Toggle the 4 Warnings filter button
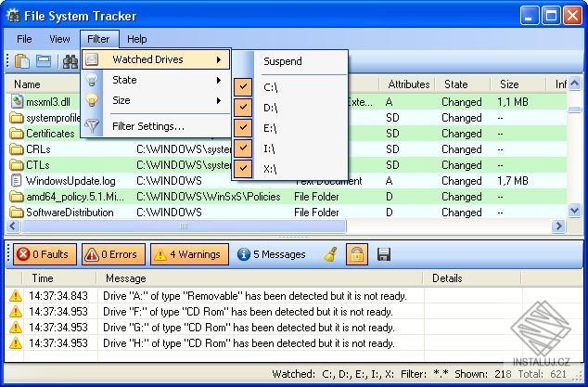588x387 pixels. tap(190, 254)
